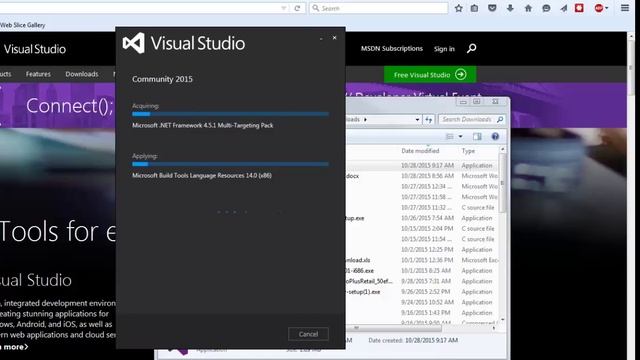Expand the Downloads breadcrumb arrow in Explorer
Screen dimensions: 640x360
[365, 120]
